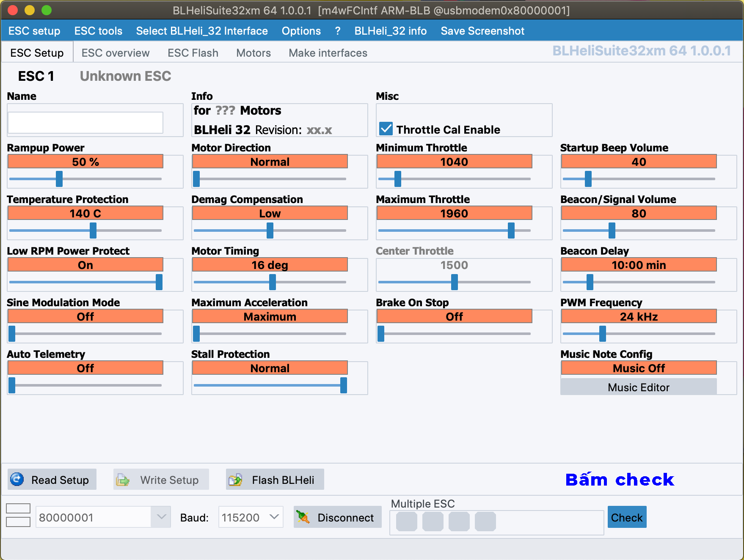Click the Write Setup button label
The width and height of the screenshot is (744, 560).
point(169,480)
